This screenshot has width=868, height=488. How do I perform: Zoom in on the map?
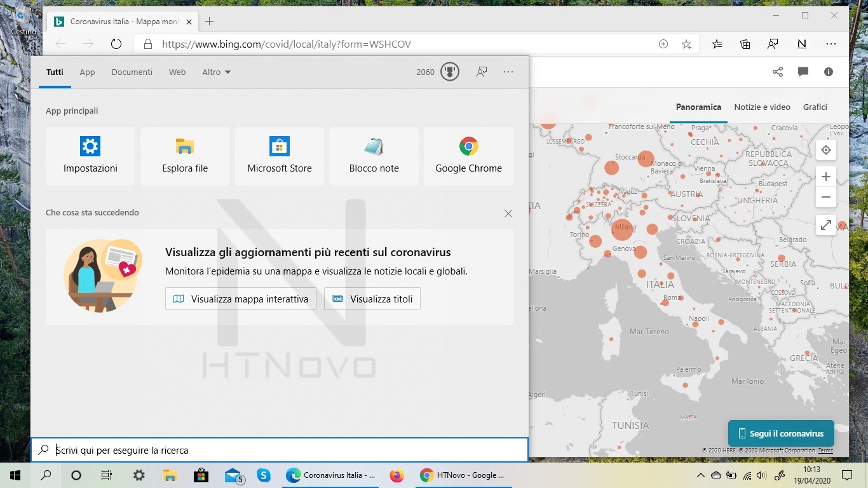point(826,177)
